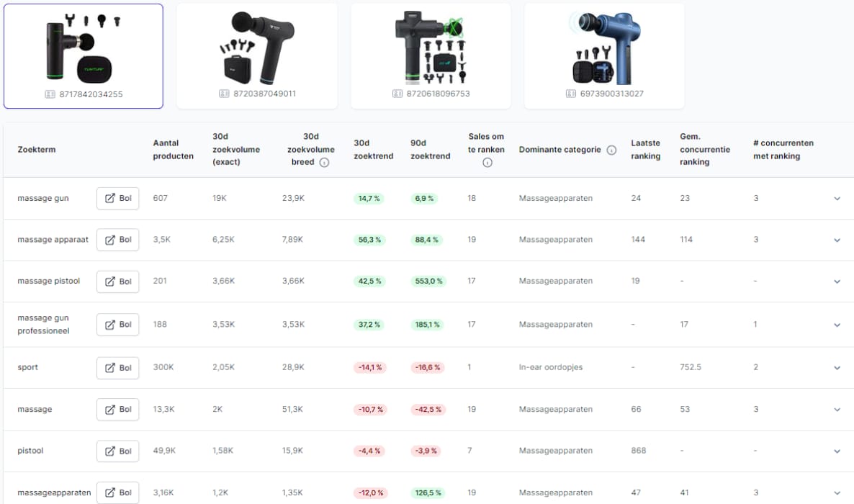The width and height of the screenshot is (854, 504).
Task: Open 'massage pistool' on Bol
Action: click(x=118, y=282)
